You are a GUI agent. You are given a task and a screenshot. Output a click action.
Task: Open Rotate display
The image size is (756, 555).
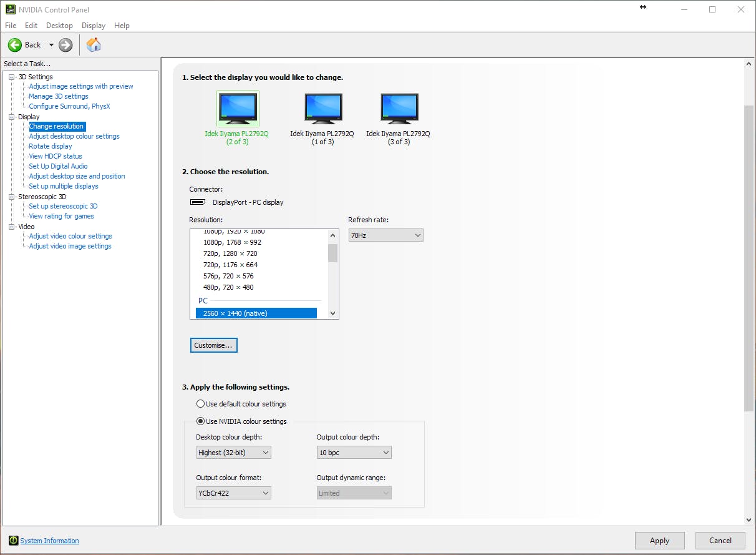click(x=51, y=146)
